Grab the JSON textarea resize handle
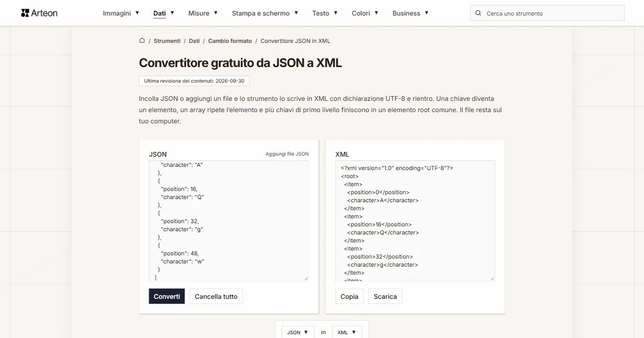Image resolution: width=644 pixels, height=338 pixels. (306, 278)
